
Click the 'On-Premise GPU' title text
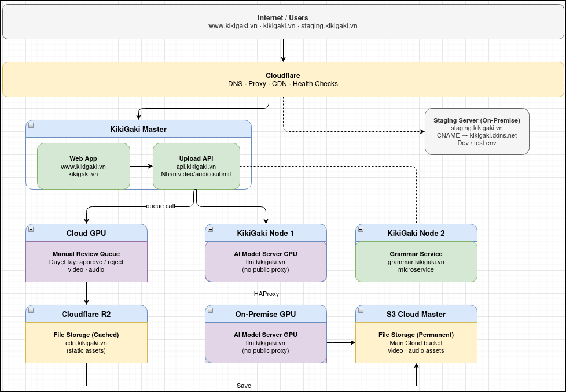click(265, 314)
